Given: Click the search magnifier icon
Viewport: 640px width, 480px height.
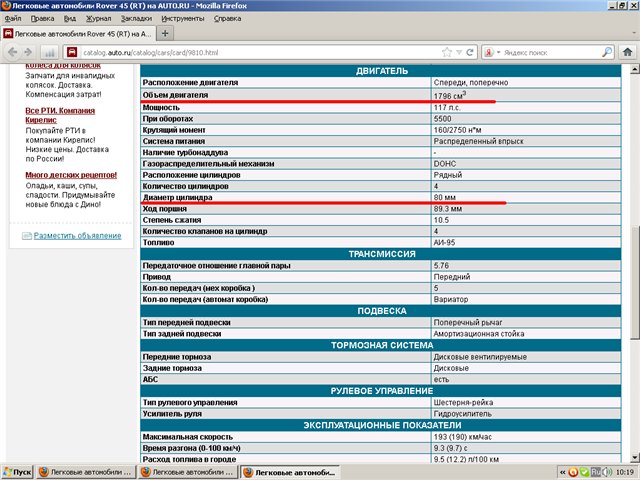Looking at the screenshot, I should (607, 52).
